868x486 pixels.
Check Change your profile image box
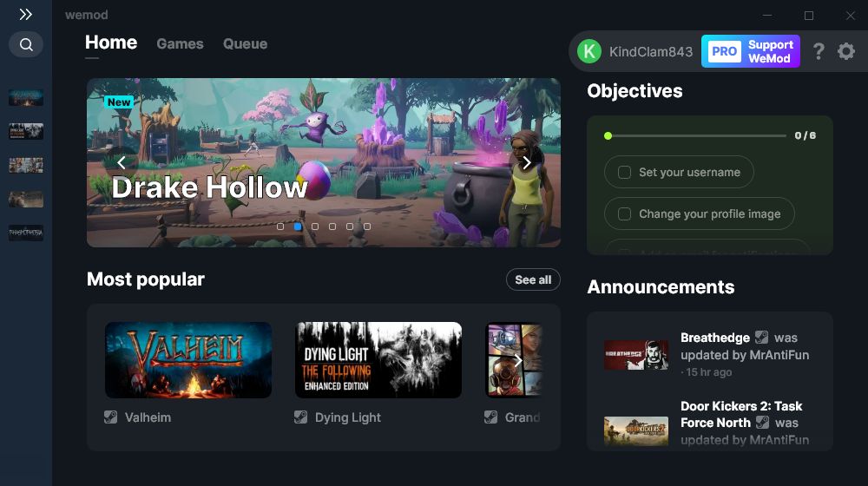[624, 213]
